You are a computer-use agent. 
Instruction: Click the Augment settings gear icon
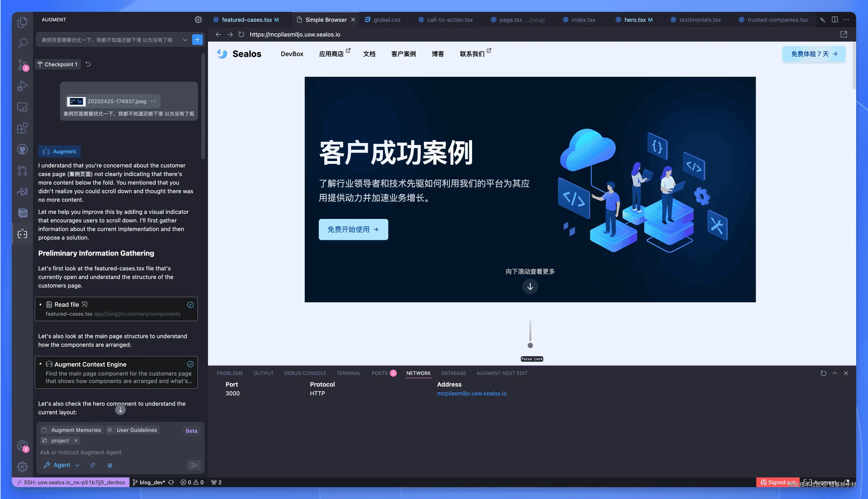tap(198, 20)
